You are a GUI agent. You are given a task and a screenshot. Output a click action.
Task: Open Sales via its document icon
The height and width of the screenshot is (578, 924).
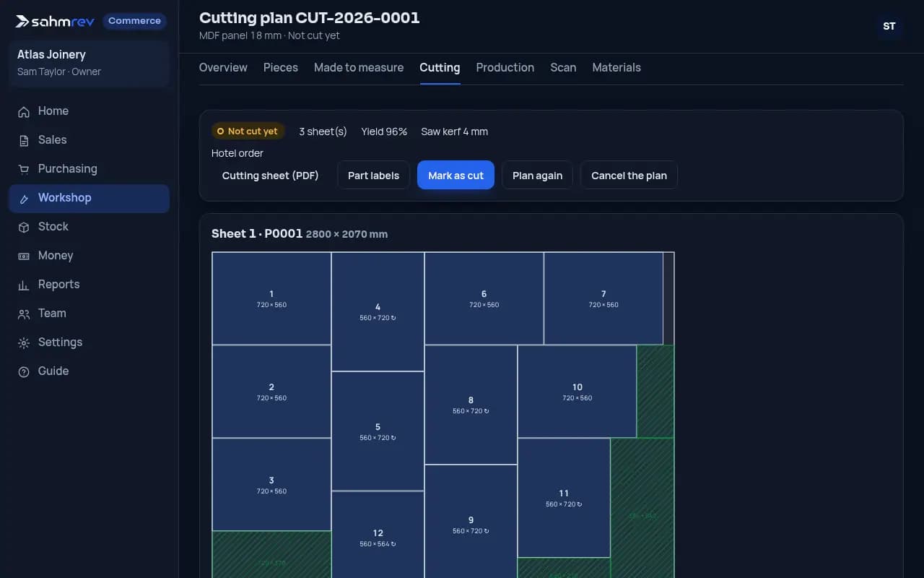point(24,140)
